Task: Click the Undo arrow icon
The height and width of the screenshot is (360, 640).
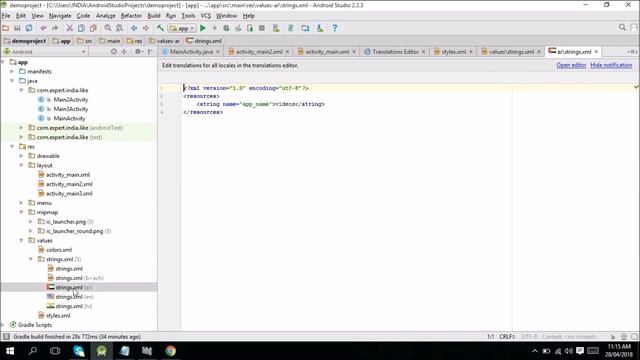Action: click(43, 28)
